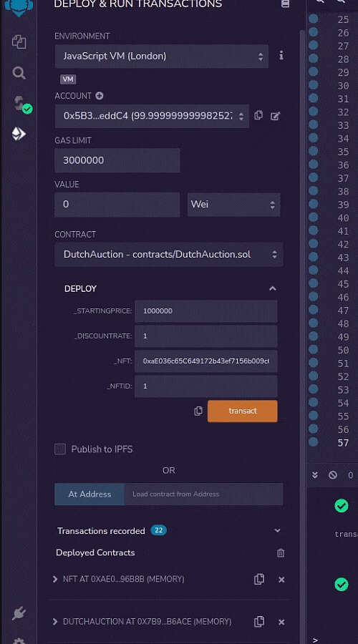Screen dimensions: 358x644
Task: Collapse the DEPLOY parameters section
Action: click(x=272, y=289)
